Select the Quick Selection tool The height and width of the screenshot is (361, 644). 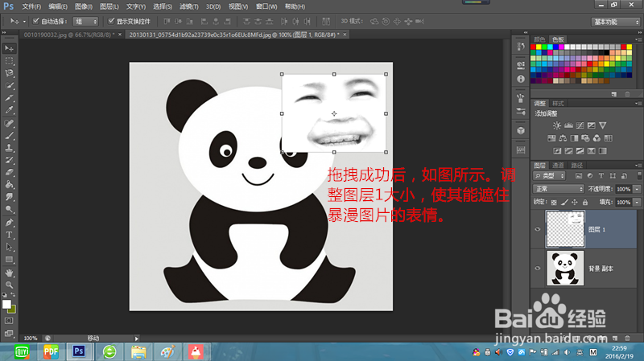click(9, 85)
